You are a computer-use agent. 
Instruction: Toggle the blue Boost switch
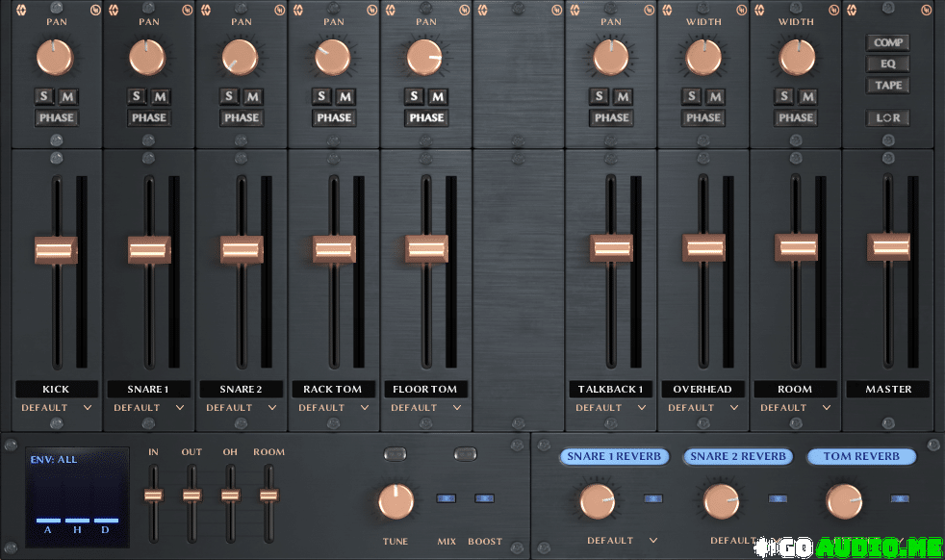click(484, 498)
